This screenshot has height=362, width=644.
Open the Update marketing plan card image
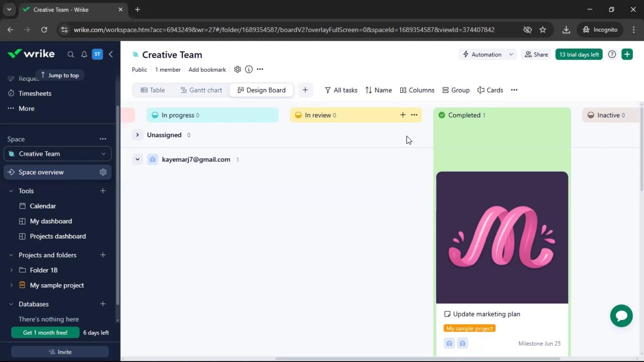tap(502, 237)
